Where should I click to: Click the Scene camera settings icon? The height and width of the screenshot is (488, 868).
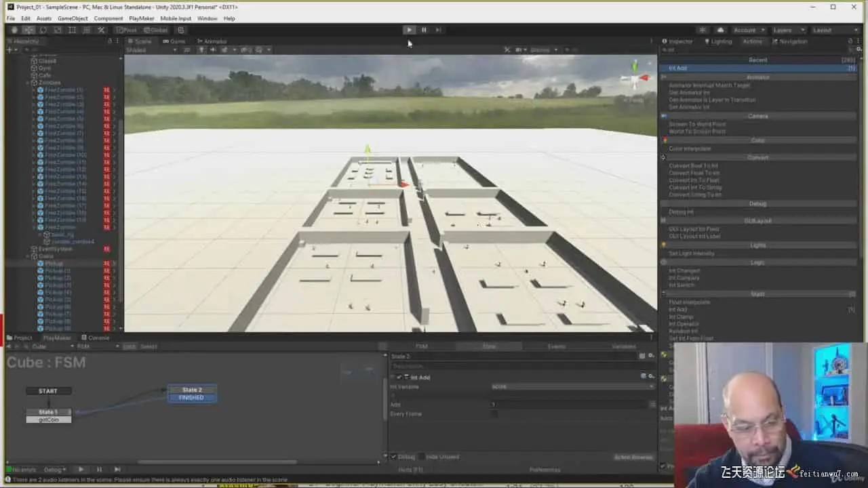click(x=520, y=49)
